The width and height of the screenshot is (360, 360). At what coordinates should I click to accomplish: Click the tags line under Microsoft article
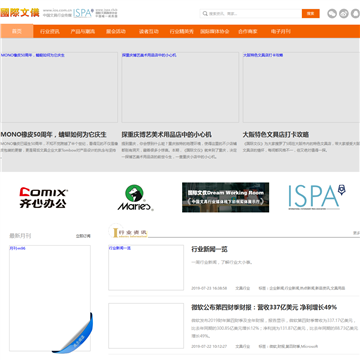tap(288, 346)
